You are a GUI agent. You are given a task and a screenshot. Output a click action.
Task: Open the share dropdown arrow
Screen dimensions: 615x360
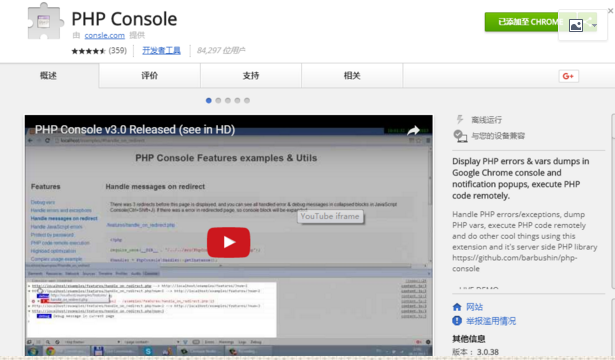click(595, 25)
